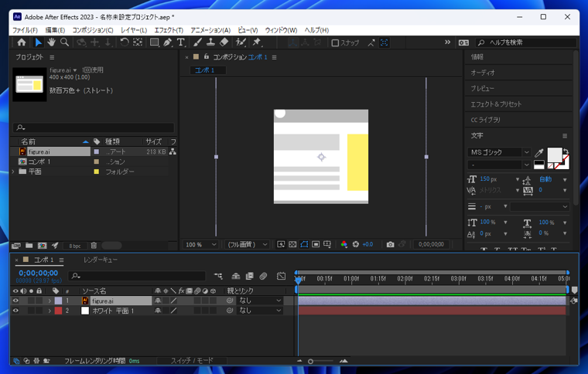Open grid and guide options icon

pyautogui.click(x=327, y=244)
